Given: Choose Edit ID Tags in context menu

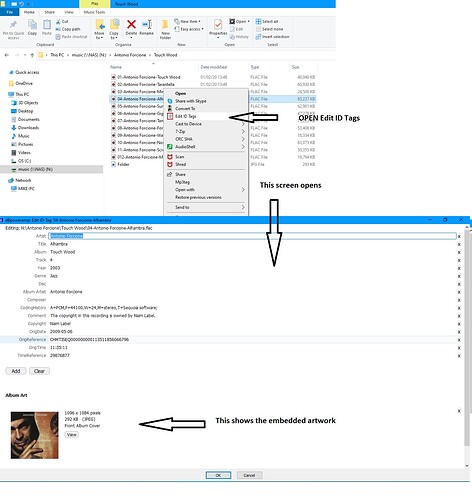Looking at the screenshot, I should tap(186, 116).
